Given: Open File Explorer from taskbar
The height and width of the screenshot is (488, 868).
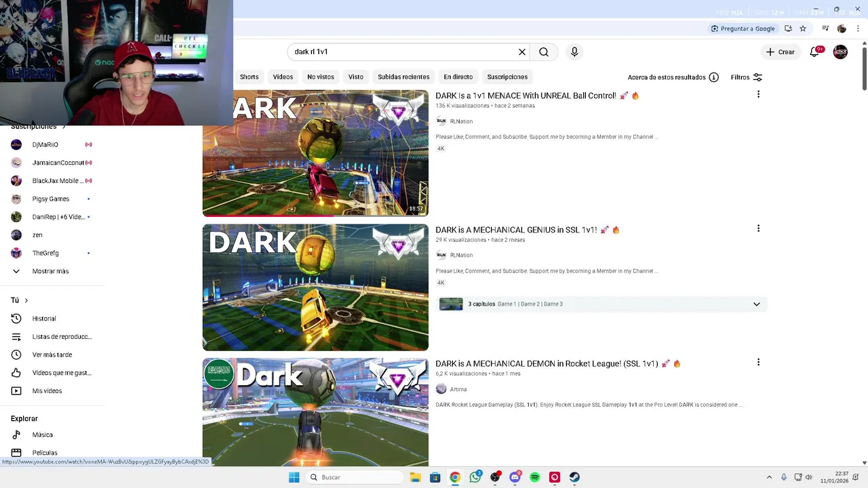Looking at the screenshot, I should [x=415, y=477].
